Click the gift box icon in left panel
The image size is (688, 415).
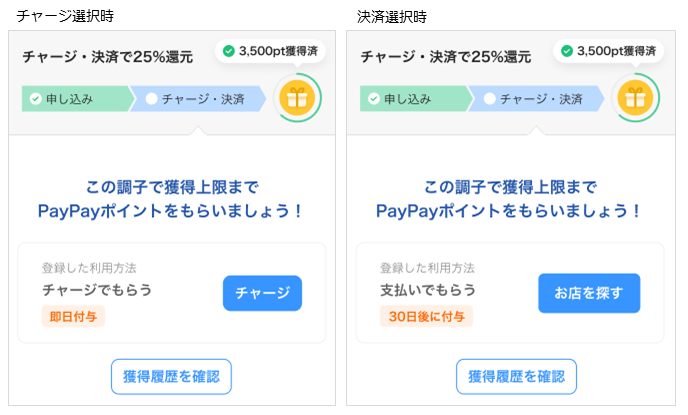(297, 97)
